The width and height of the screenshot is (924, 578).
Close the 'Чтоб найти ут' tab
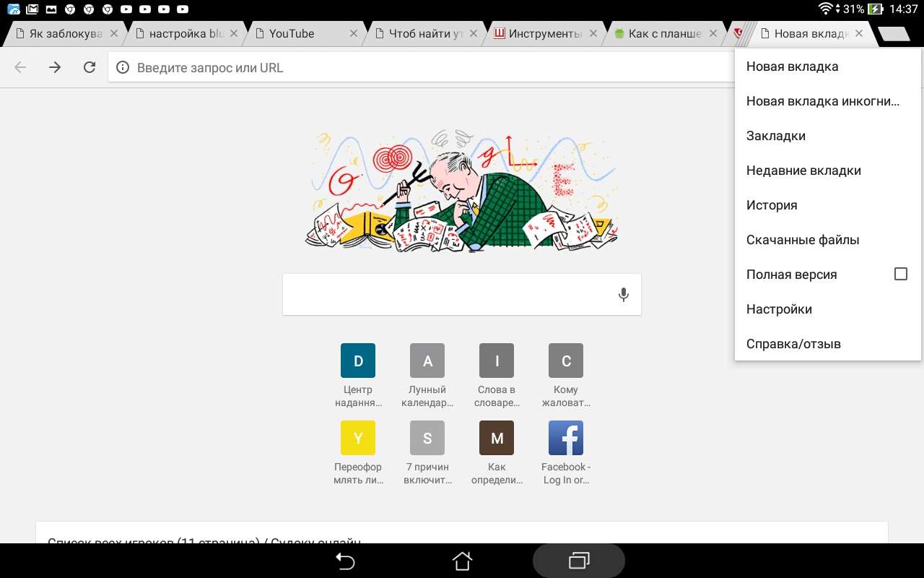pos(474,33)
